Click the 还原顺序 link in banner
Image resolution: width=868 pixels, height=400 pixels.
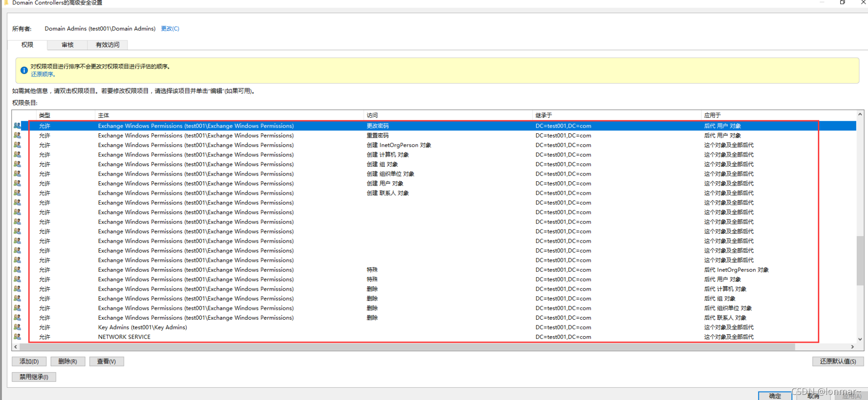click(43, 74)
